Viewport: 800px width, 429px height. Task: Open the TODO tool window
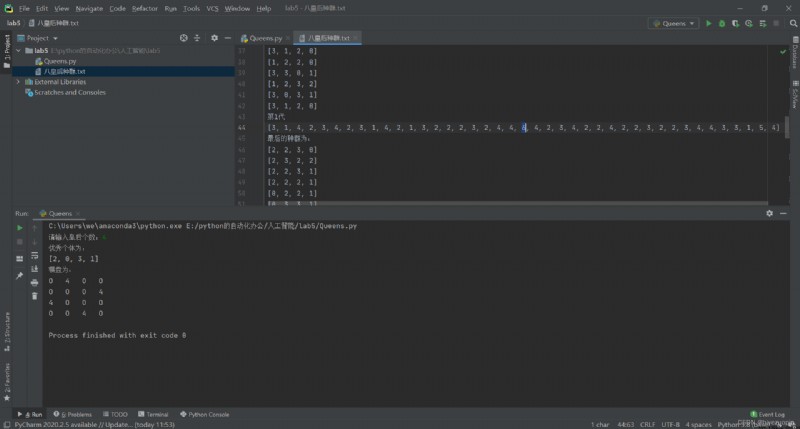(x=115, y=415)
